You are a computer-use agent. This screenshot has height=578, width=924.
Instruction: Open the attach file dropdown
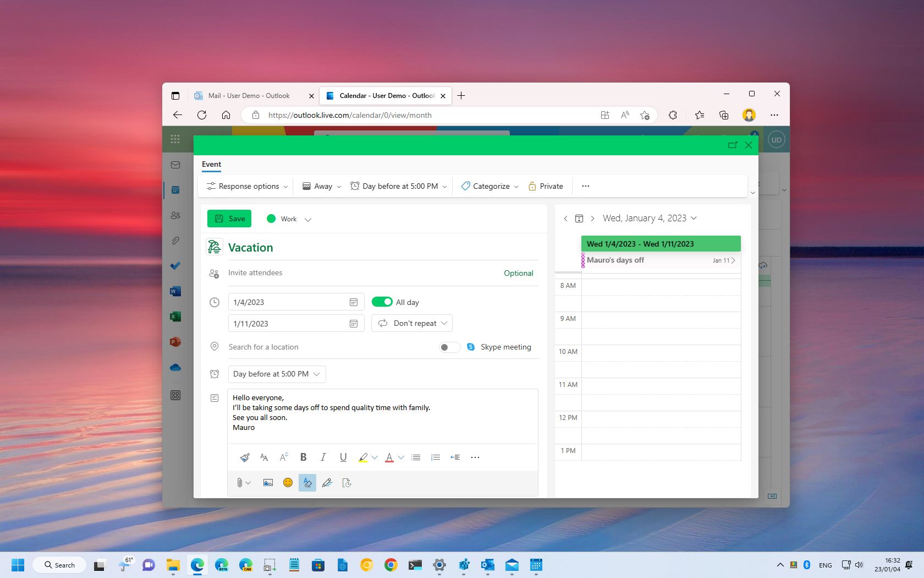tap(244, 483)
